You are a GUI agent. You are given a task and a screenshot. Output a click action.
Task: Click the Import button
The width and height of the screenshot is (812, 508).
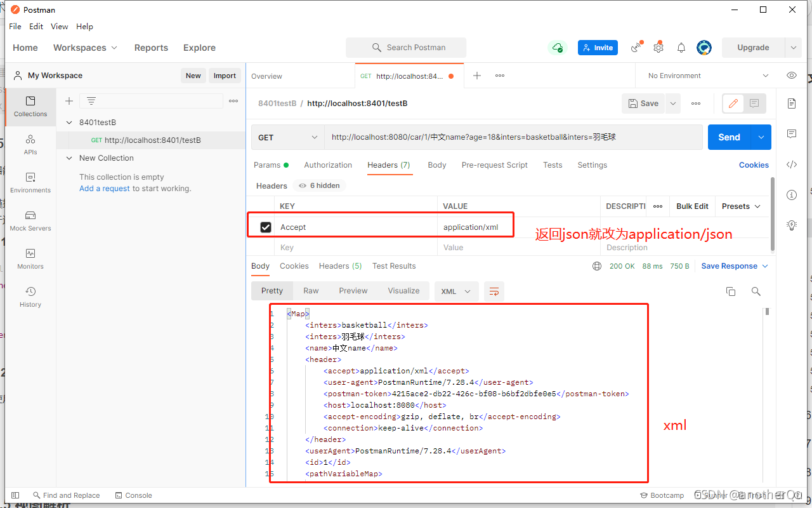[x=225, y=76]
